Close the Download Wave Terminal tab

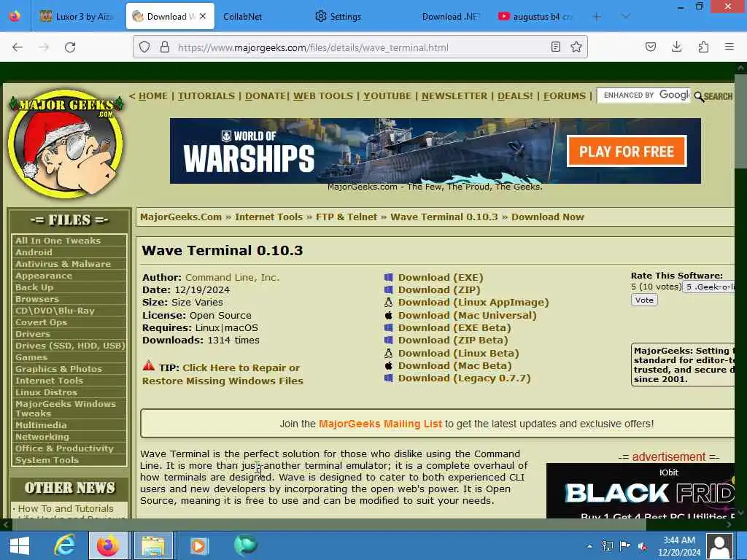click(x=203, y=16)
